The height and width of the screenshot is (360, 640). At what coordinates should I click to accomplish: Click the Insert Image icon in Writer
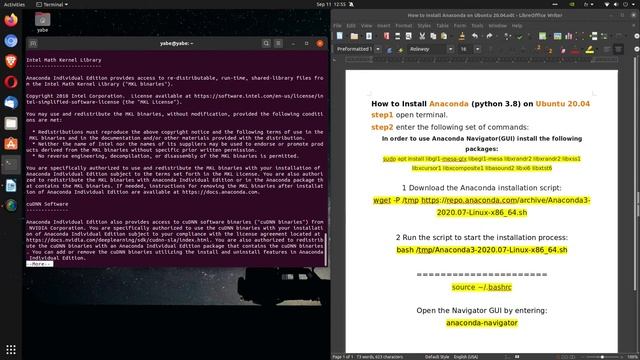(558, 36)
